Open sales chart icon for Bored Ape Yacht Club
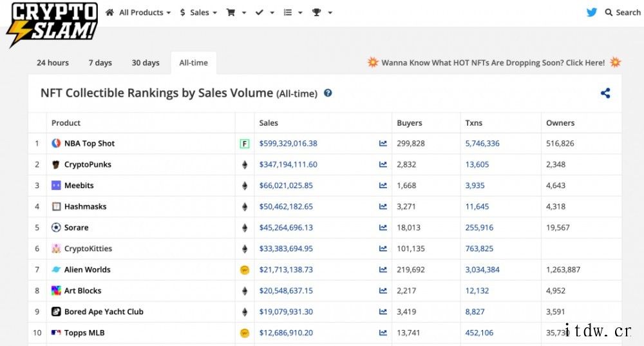Screen dimensions: 644x346 (383, 311)
